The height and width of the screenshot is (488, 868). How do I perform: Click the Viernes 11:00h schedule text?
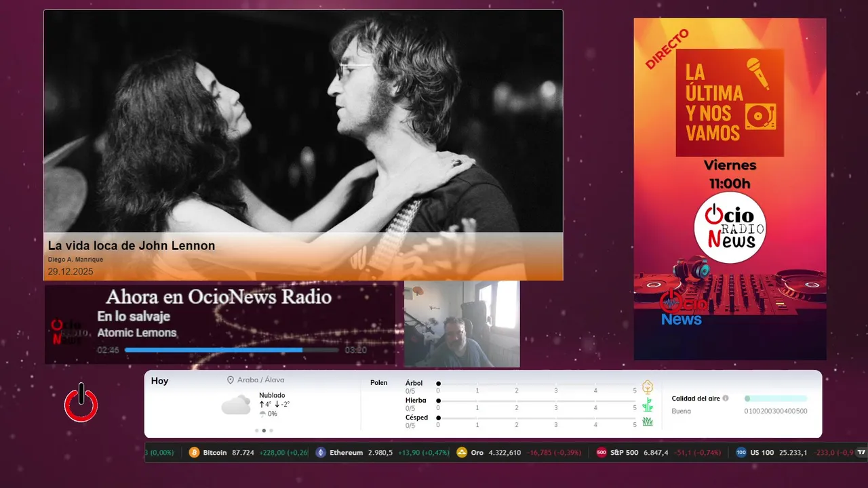click(730, 174)
